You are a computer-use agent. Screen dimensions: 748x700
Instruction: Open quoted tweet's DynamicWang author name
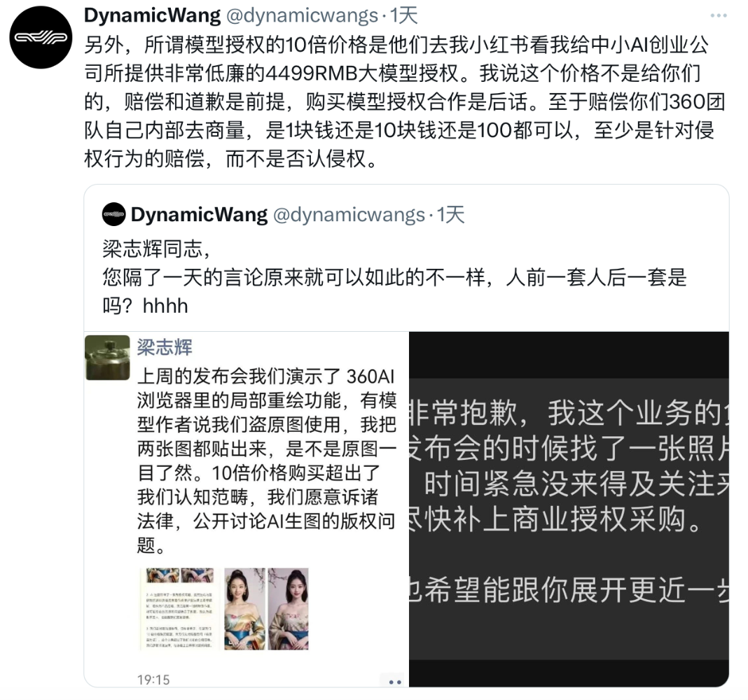click(x=199, y=215)
